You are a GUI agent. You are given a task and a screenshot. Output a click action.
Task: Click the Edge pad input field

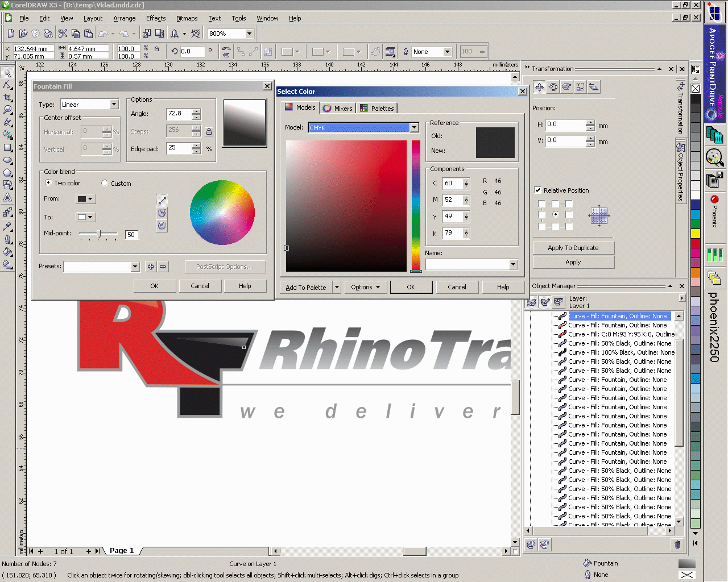pyautogui.click(x=179, y=148)
